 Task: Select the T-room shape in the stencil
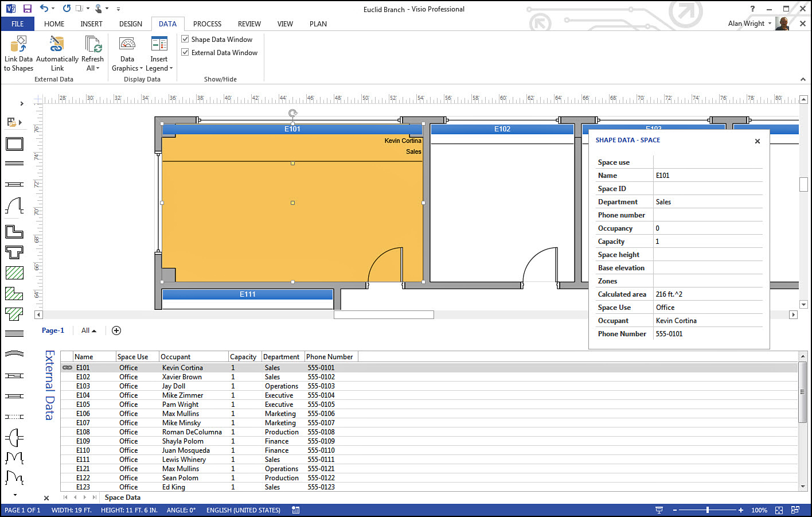click(x=14, y=252)
